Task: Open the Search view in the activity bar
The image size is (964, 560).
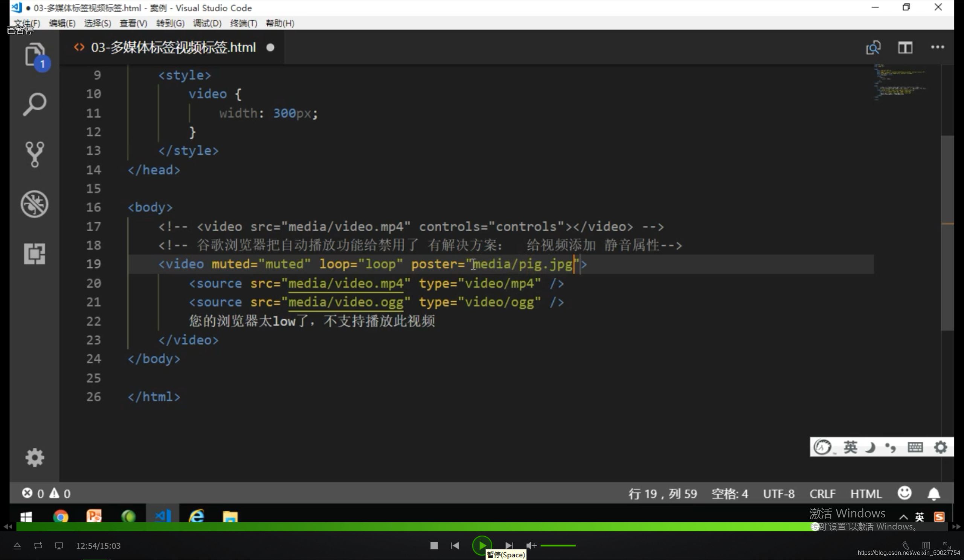Action: point(34,104)
